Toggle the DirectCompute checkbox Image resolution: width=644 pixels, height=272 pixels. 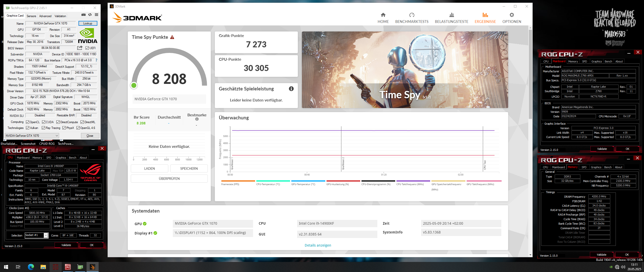point(58,122)
